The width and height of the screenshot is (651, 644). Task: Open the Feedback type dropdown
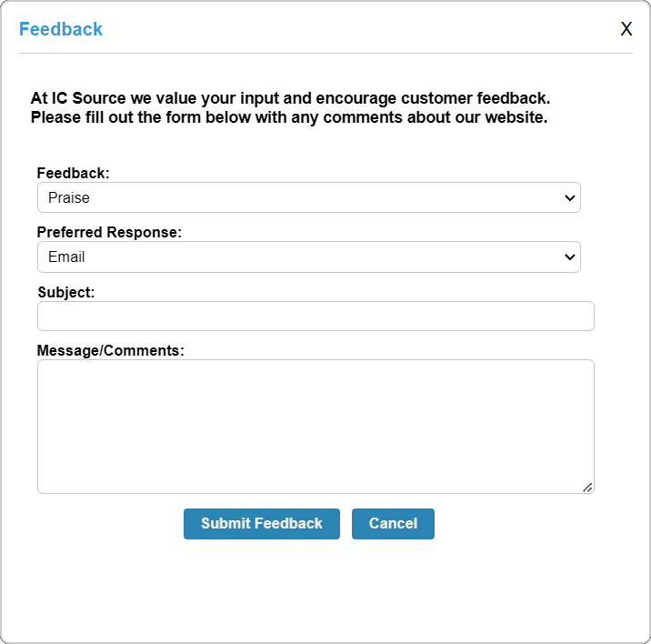click(308, 197)
